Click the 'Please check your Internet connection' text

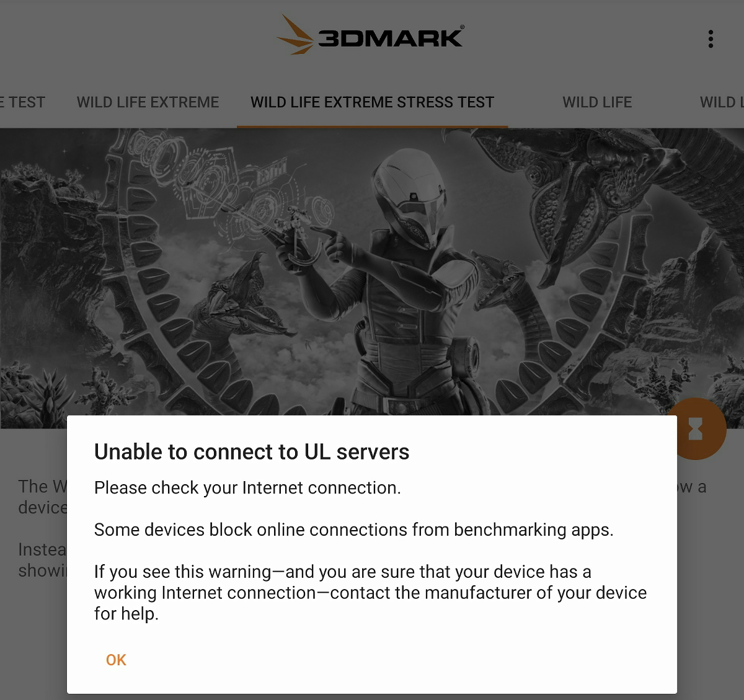coord(247,488)
